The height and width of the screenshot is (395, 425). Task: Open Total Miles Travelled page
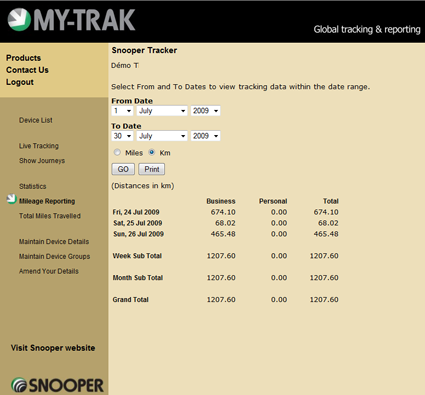coord(50,216)
